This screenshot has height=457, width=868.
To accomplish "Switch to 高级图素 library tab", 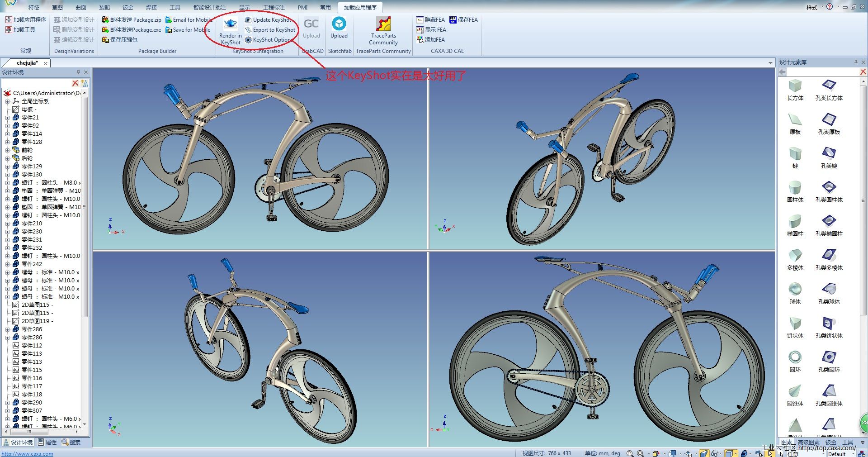I will [x=809, y=443].
